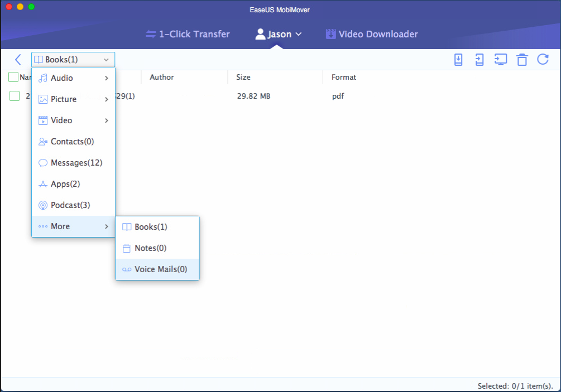
Task: Open the Books(1) category dropdown
Action: (x=73, y=60)
